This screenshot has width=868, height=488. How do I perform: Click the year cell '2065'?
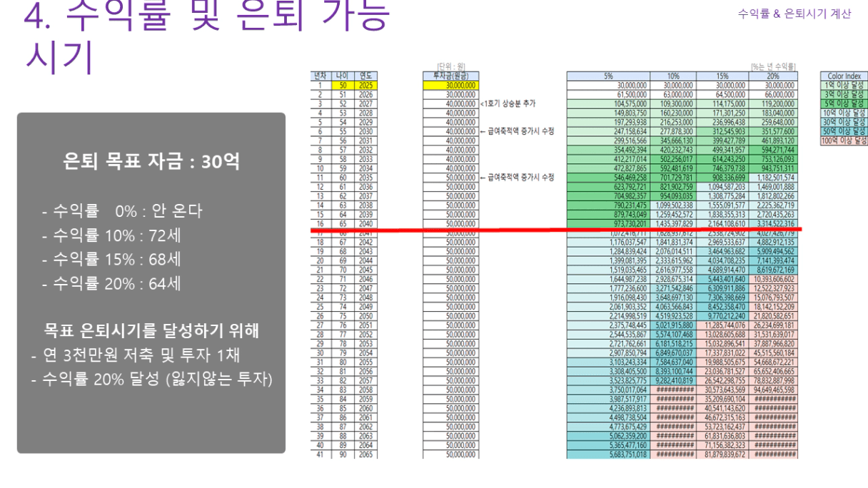[x=366, y=454]
